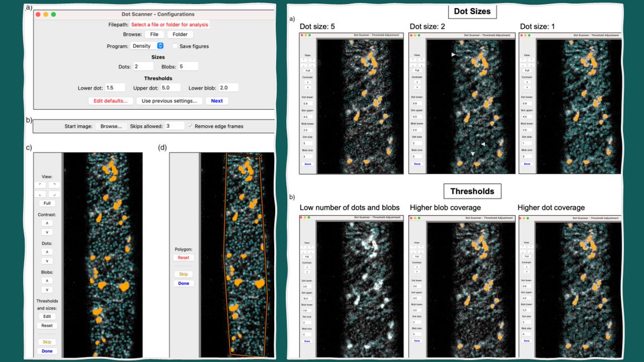Click Done in the Dot size 2 window
Viewport: 644px width, 362px height.
tap(418, 164)
